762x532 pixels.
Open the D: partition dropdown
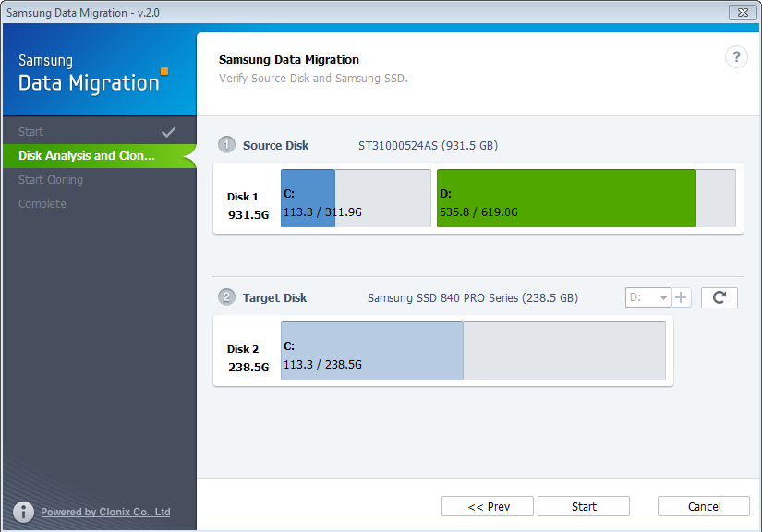click(x=647, y=297)
